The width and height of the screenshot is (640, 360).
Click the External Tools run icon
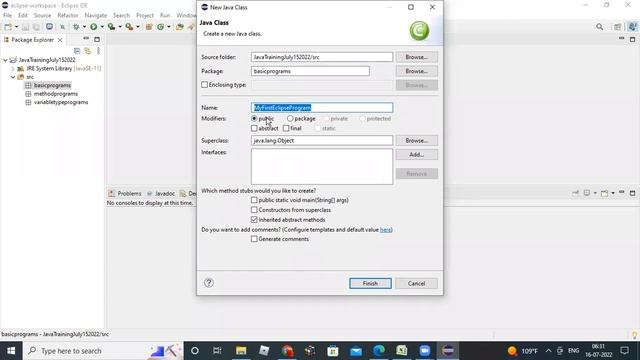click(x=129, y=27)
